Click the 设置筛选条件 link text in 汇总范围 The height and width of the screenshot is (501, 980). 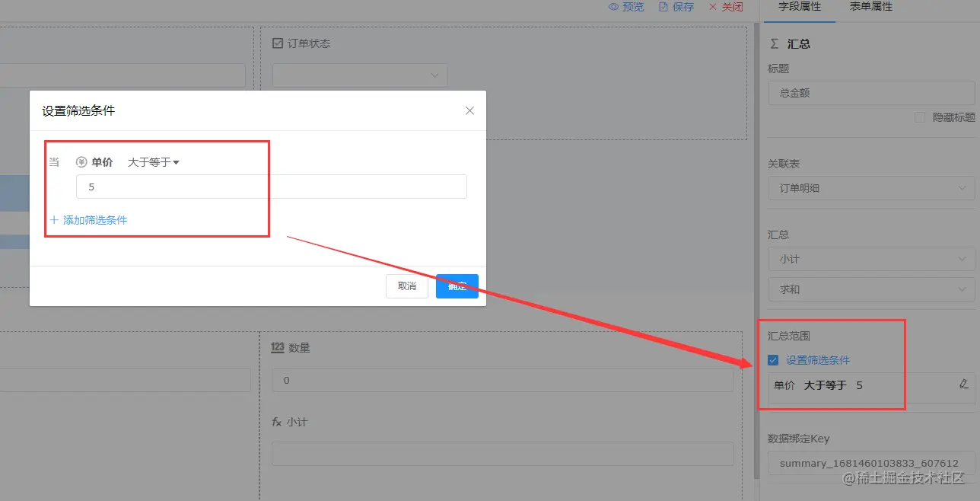click(x=818, y=360)
